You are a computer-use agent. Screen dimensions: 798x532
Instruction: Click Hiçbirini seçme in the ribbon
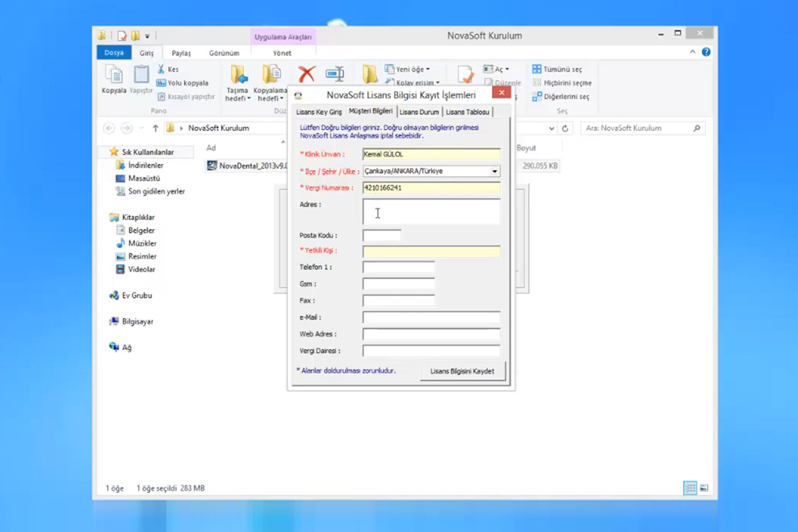[562, 83]
